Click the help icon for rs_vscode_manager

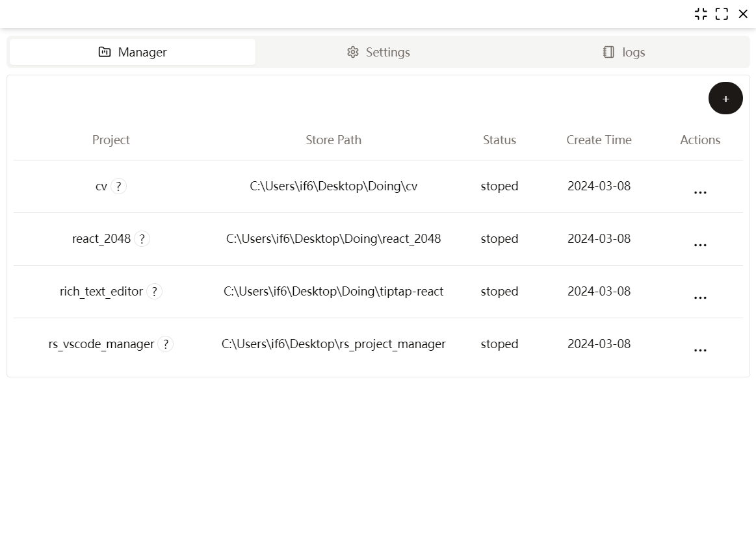coord(166,344)
